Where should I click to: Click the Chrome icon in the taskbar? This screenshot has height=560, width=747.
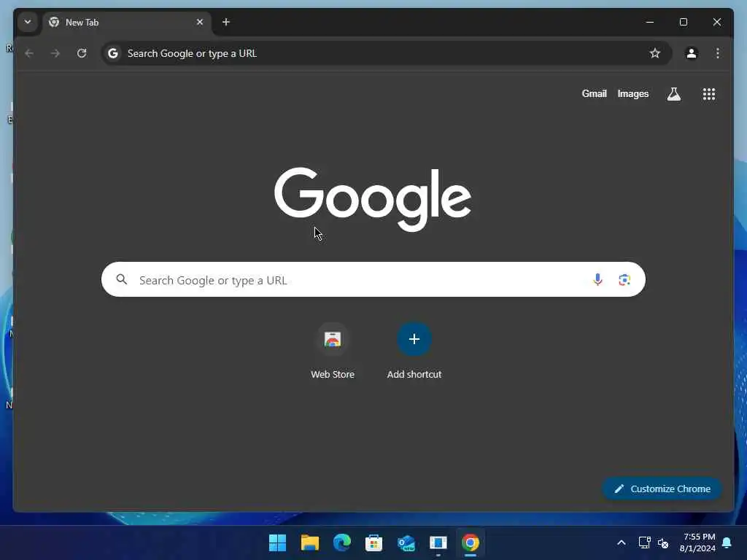tap(471, 542)
